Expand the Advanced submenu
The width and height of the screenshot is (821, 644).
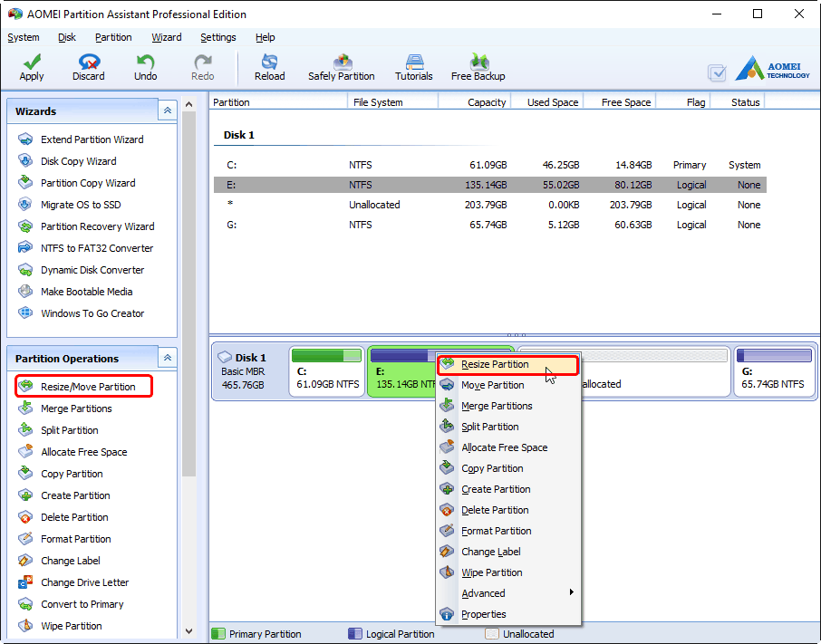click(x=508, y=593)
